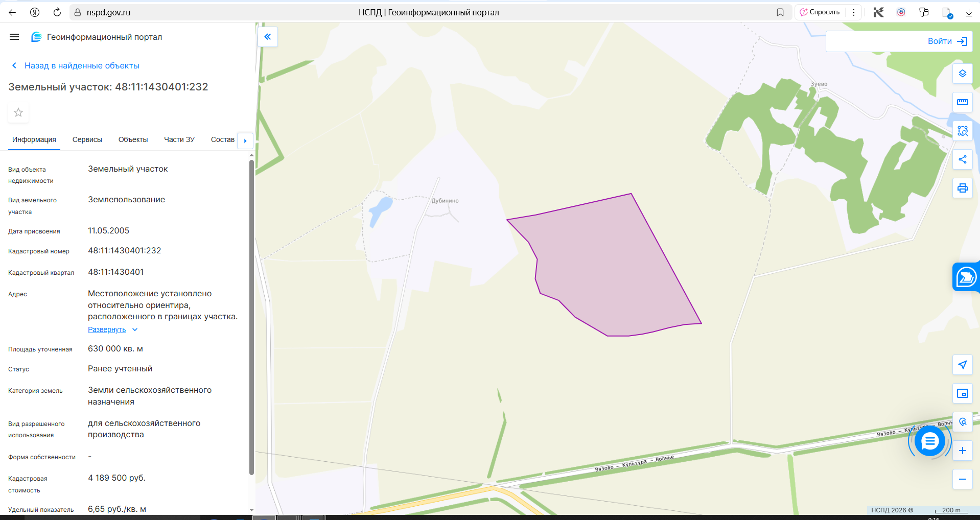
Task: Activate the ruler measurement tool
Action: coord(962,102)
